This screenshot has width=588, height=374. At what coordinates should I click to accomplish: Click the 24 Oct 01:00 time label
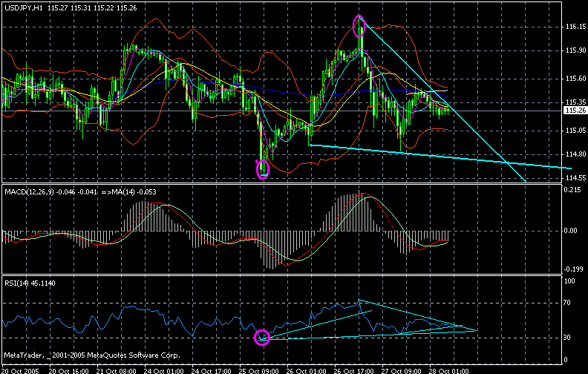point(163,371)
